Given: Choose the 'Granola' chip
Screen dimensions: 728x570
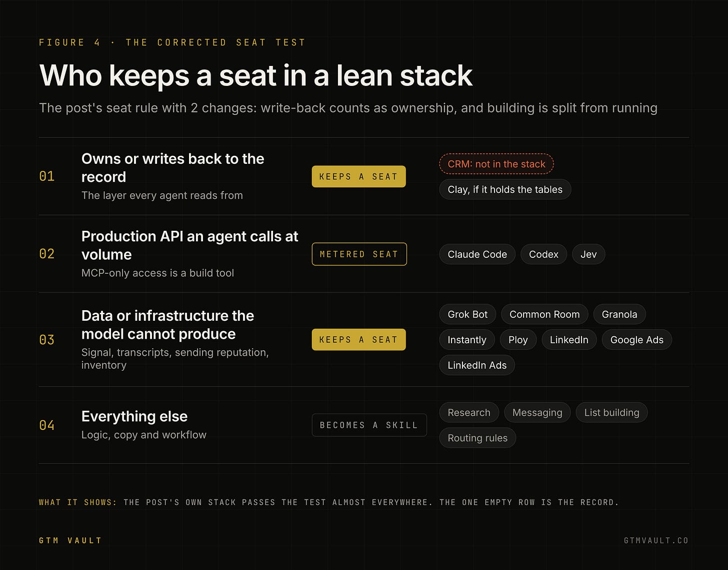Looking at the screenshot, I should click(x=619, y=314).
